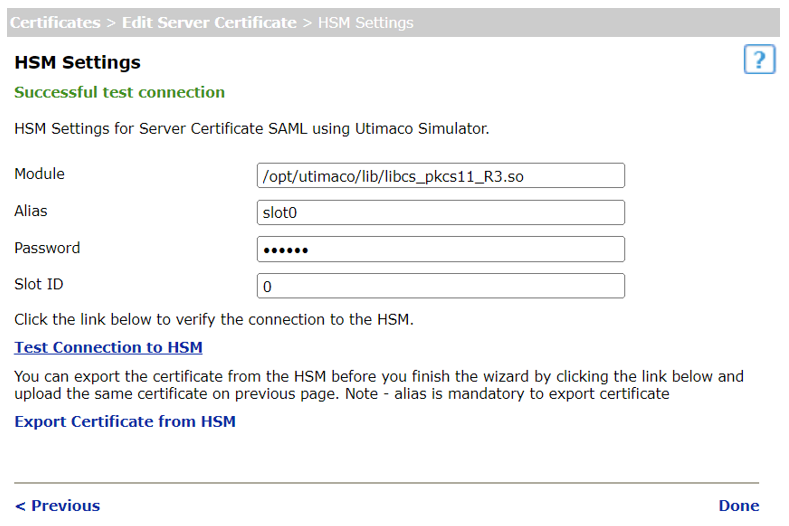The width and height of the screenshot is (789, 526).
Task: Go back using the Previous link
Action: click(x=57, y=506)
